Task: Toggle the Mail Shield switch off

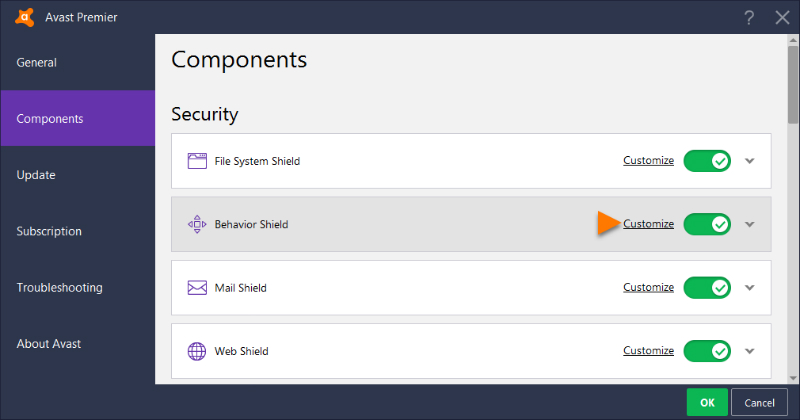Action: point(707,288)
